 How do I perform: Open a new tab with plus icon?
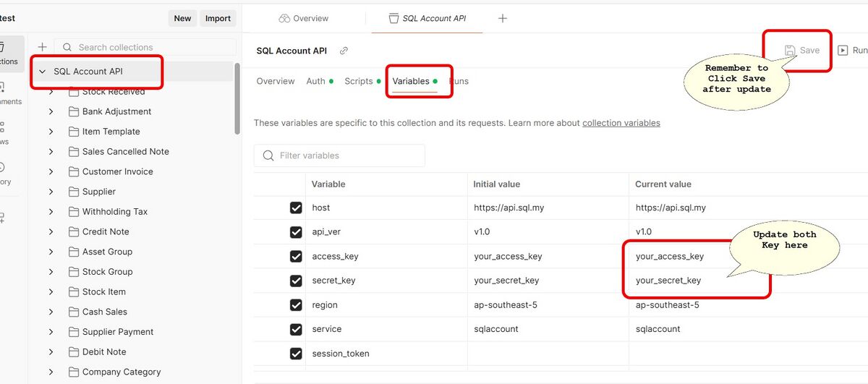pyautogui.click(x=503, y=18)
